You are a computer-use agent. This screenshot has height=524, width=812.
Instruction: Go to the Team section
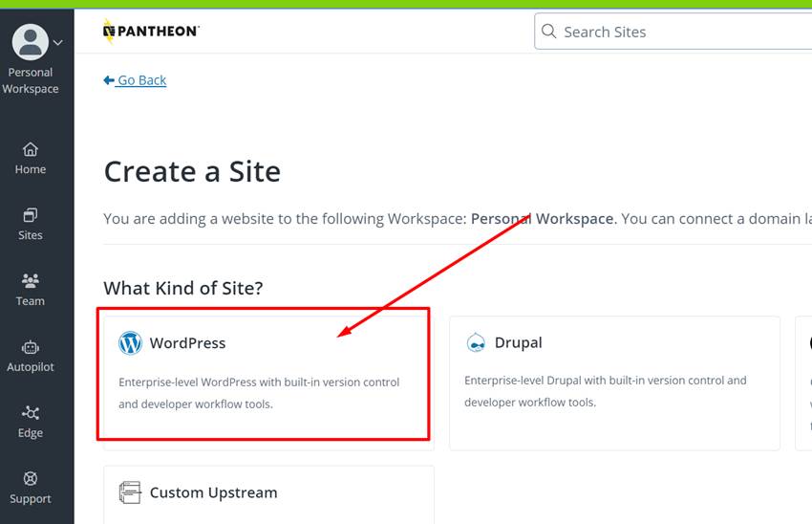31,281
